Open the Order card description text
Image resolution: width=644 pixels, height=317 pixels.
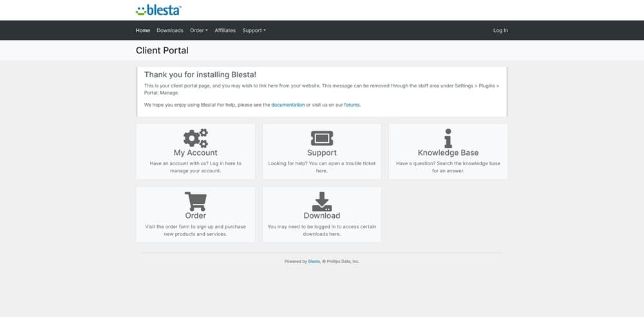(x=196, y=230)
